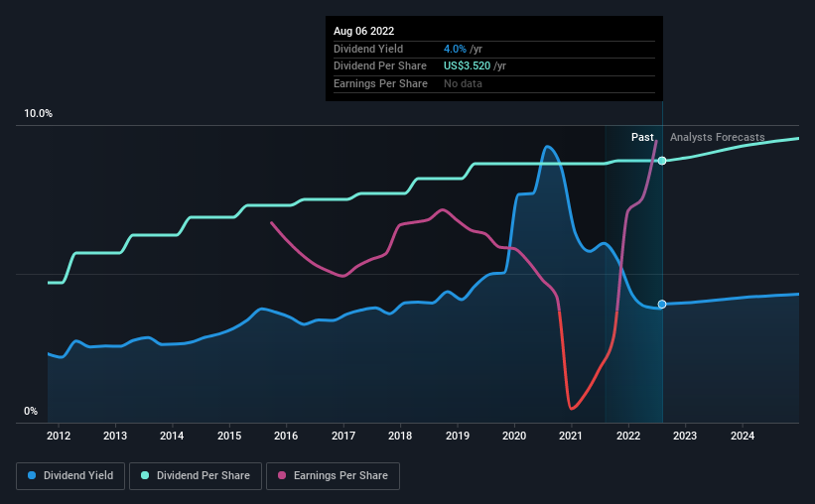Switch to the "Analysts Forecasts" section label
The width and height of the screenshot is (815, 504).
718,138
